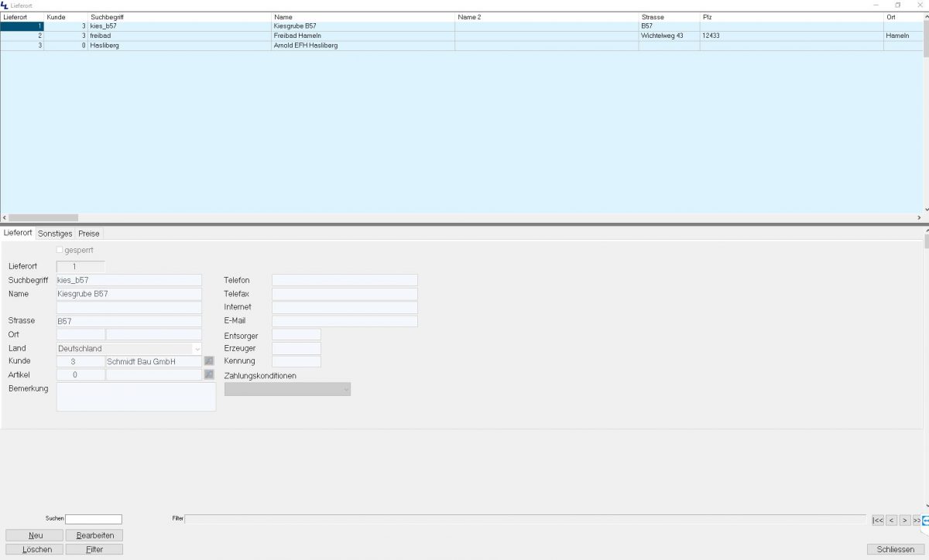The height and width of the screenshot is (560, 929).
Task: Click the TeamViewer icon at right edge
Action: coord(924,521)
